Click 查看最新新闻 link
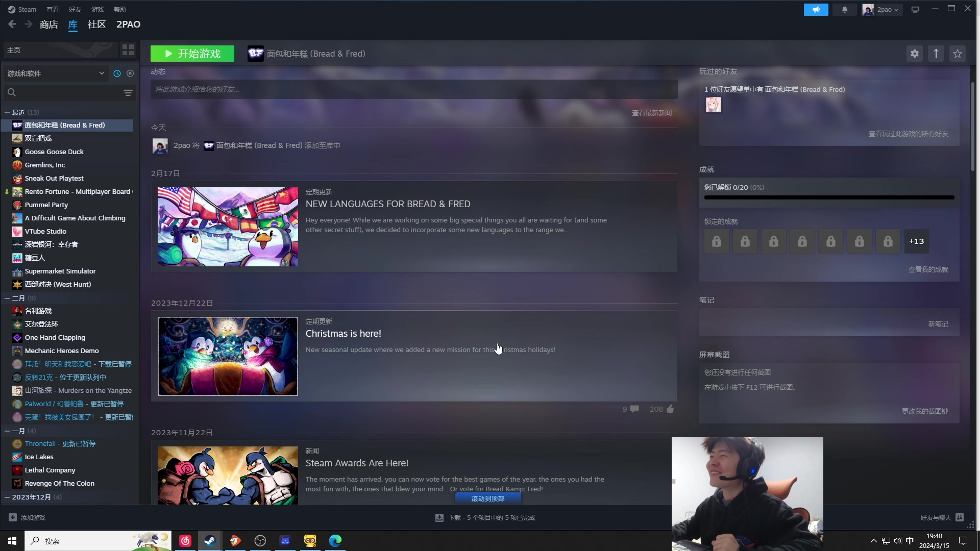 (652, 113)
